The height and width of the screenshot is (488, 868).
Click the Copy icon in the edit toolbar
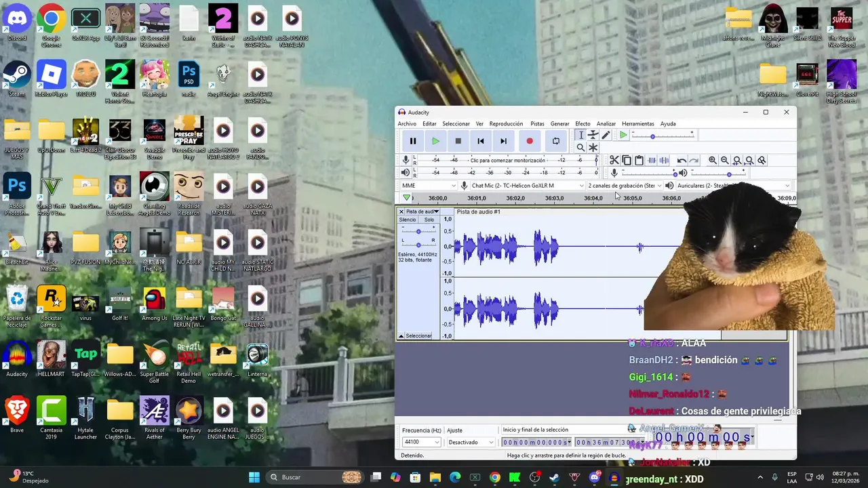click(x=627, y=161)
